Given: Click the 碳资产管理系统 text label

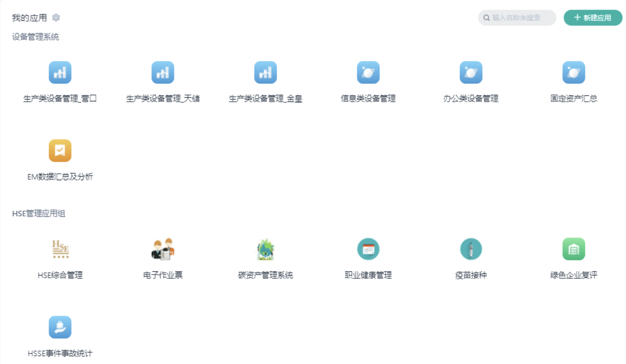Looking at the screenshot, I should click(266, 276).
